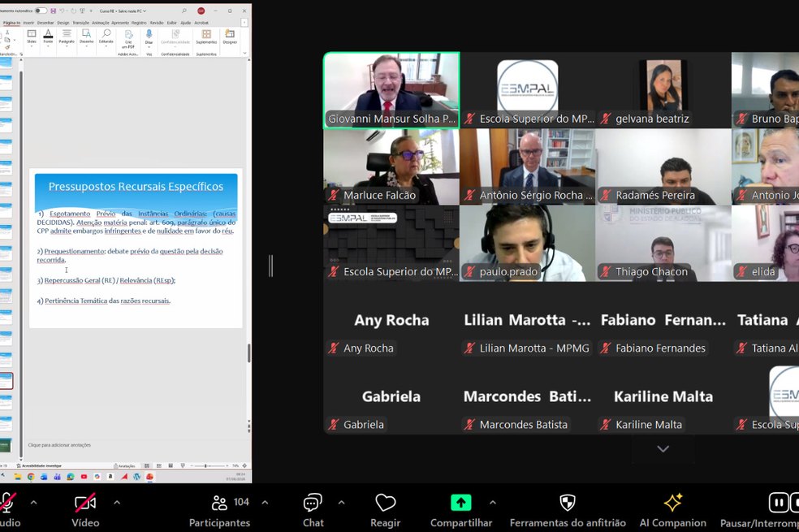Open Anotações notes button in status bar
The height and width of the screenshot is (532, 799).
[125, 465]
